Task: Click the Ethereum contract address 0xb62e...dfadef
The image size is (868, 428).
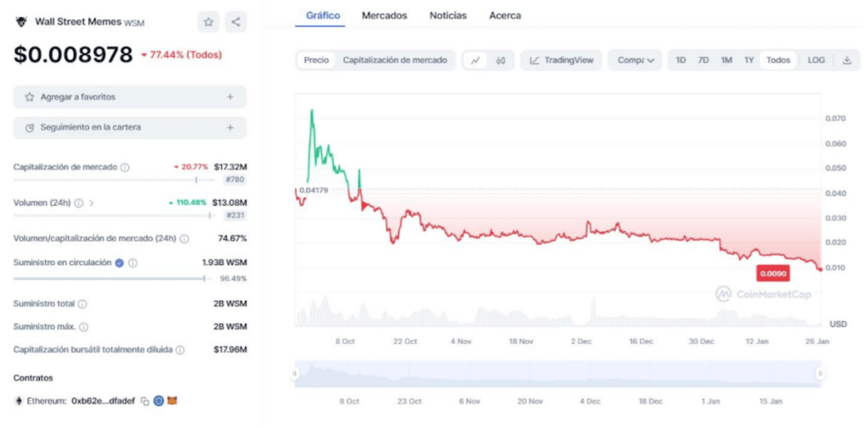Action: (x=103, y=401)
